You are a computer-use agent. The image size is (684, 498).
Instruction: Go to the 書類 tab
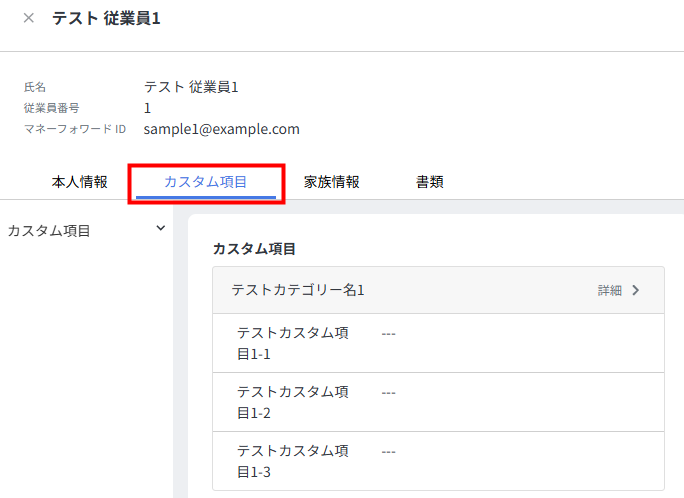pyautogui.click(x=429, y=182)
